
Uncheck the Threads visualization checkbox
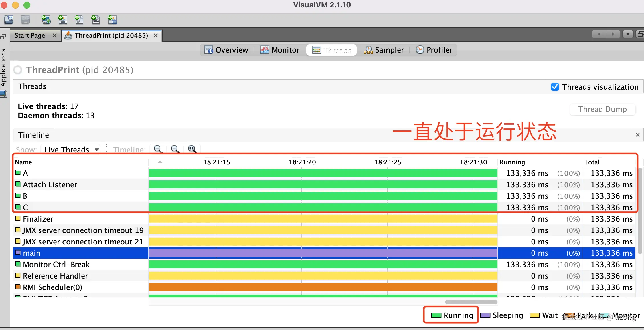point(555,87)
